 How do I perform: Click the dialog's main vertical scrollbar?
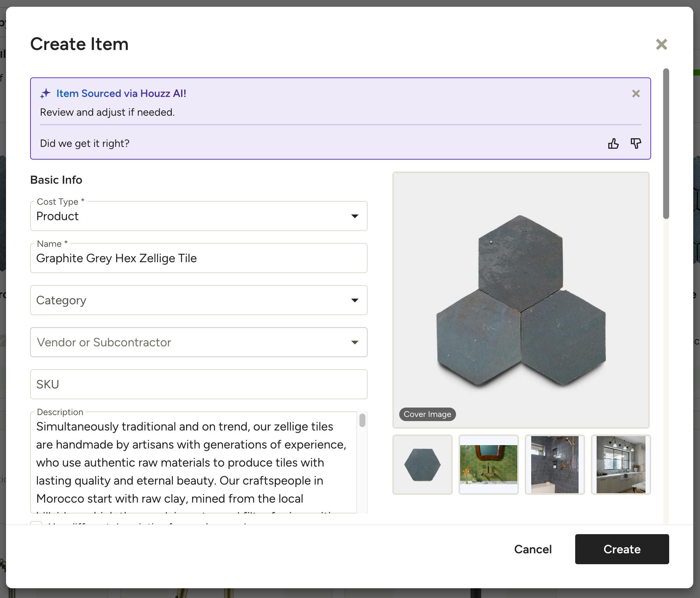666,143
